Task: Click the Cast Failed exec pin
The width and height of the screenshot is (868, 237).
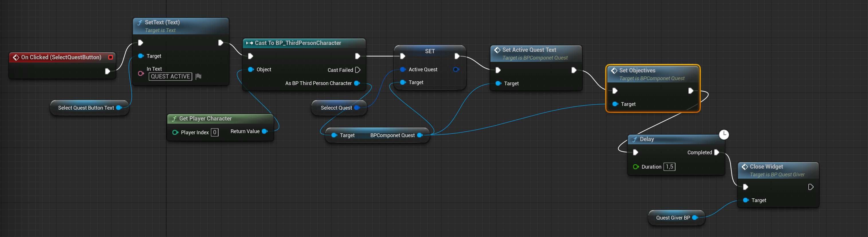Action: point(358,70)
